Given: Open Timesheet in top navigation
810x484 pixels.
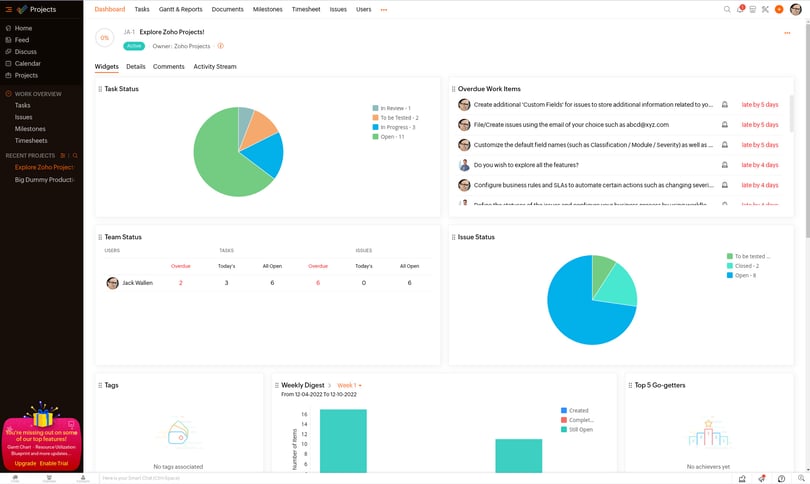Looking at the screenshot, I should coord(306,9).
